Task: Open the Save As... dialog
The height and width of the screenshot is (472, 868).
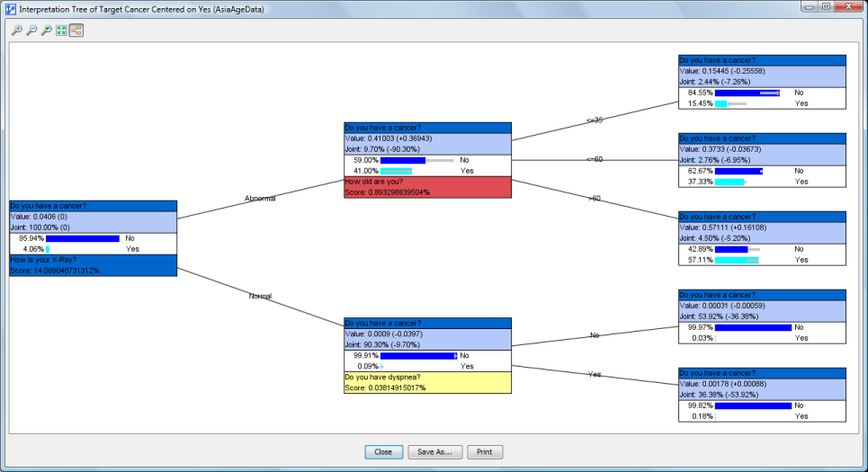Action: click(x=436, y=452)
